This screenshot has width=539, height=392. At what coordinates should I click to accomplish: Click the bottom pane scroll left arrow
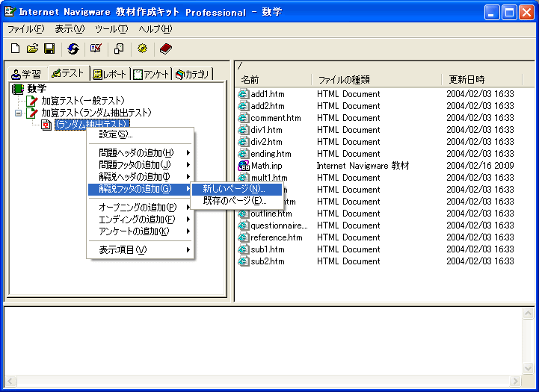[10, 381]
